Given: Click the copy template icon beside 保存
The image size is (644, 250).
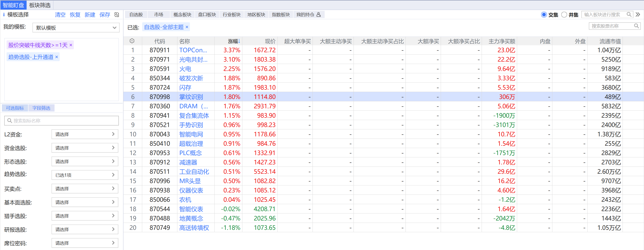Looking at the screenshot, I should coord(117,15).
